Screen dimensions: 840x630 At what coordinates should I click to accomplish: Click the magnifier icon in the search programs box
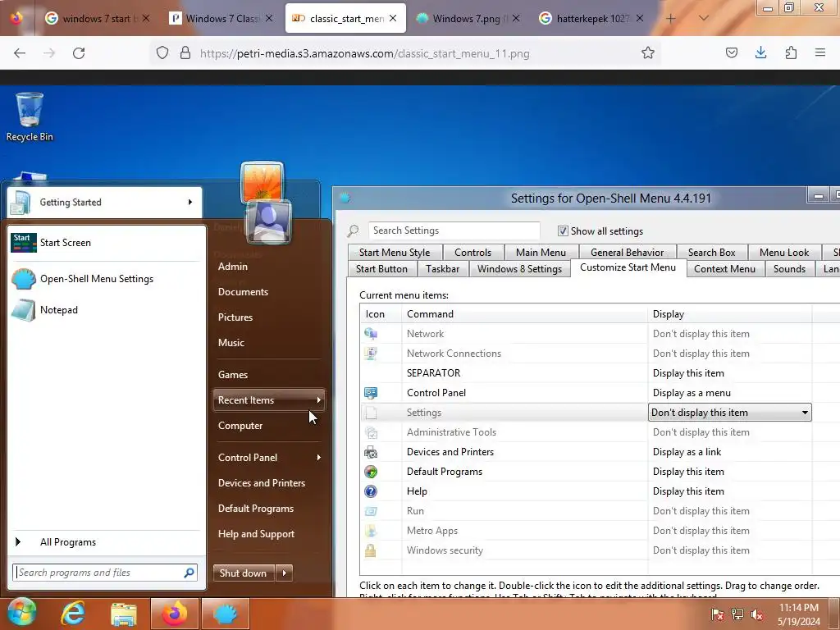coord(189,573)
